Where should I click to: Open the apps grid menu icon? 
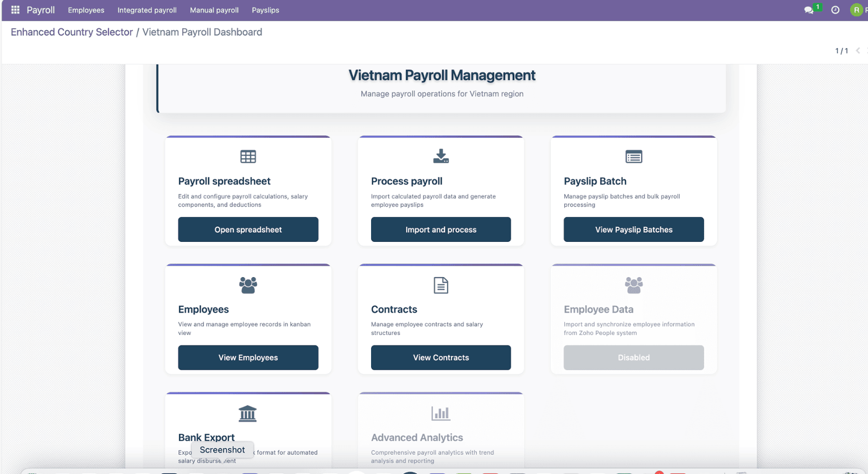tap(15, 10)
